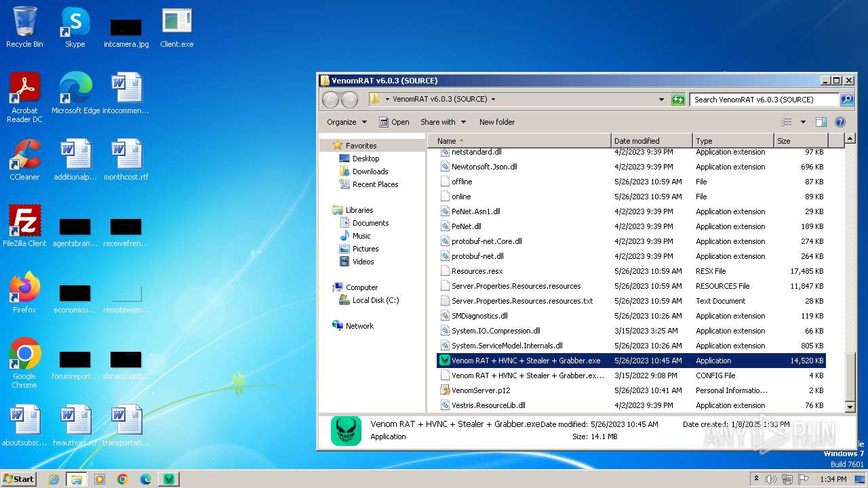Open Documents library in navigation pane
This screenshot has height=488, width=868.
click(x=370, y=223)
